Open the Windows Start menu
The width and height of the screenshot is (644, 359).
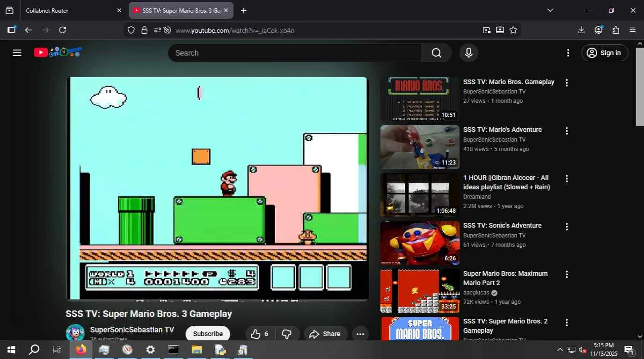(11, 350)
